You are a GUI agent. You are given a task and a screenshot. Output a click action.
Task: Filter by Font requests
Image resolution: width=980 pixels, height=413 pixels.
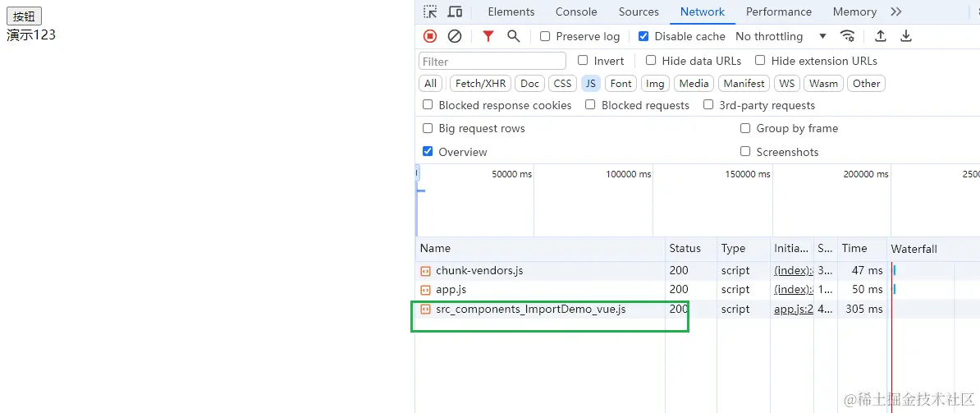(x=621, y=84)
